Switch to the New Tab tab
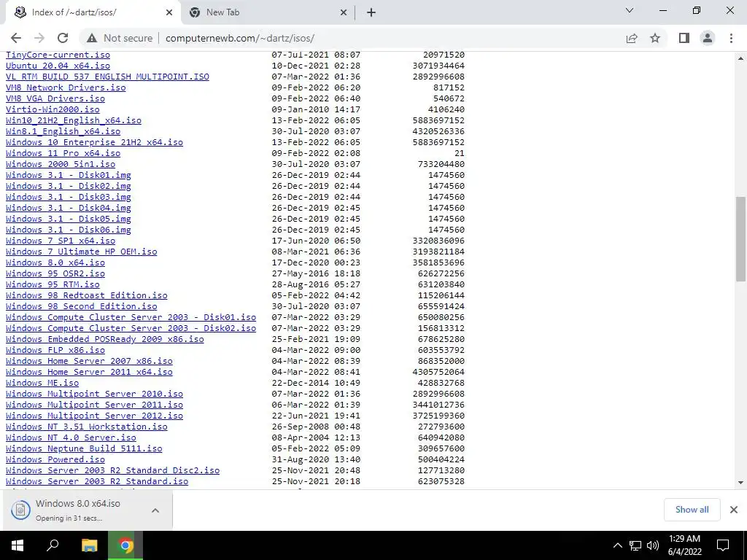Image resolution: width=747 pixels, height=560 pixels. [x=268, y=13]
